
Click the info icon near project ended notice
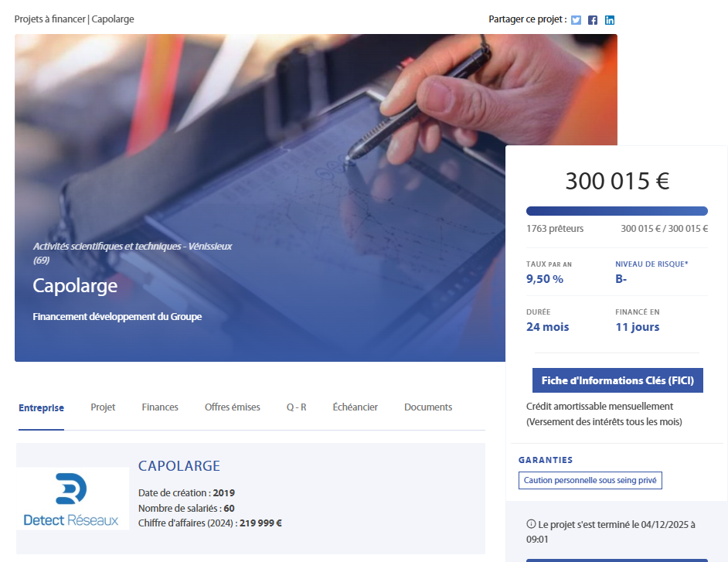(x=531, y=524)
